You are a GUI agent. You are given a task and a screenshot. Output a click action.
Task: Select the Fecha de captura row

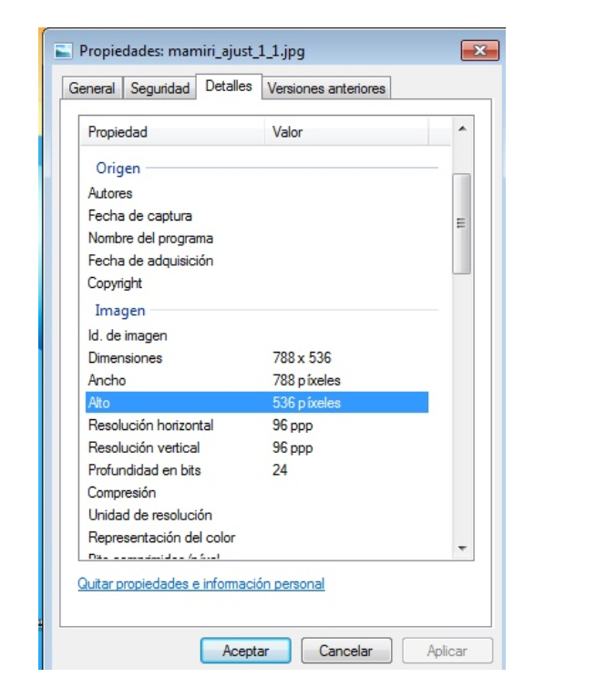[x=139, y=216]
